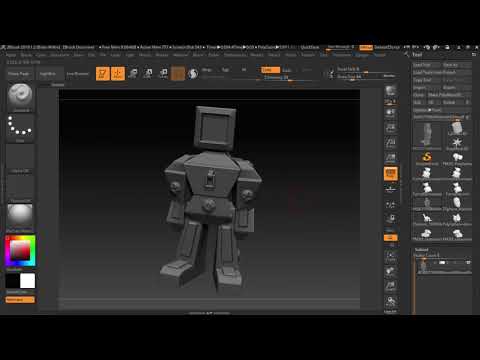480x360 pixels.
Task: Toggle the orange Menus button
Action: point(366,47)
